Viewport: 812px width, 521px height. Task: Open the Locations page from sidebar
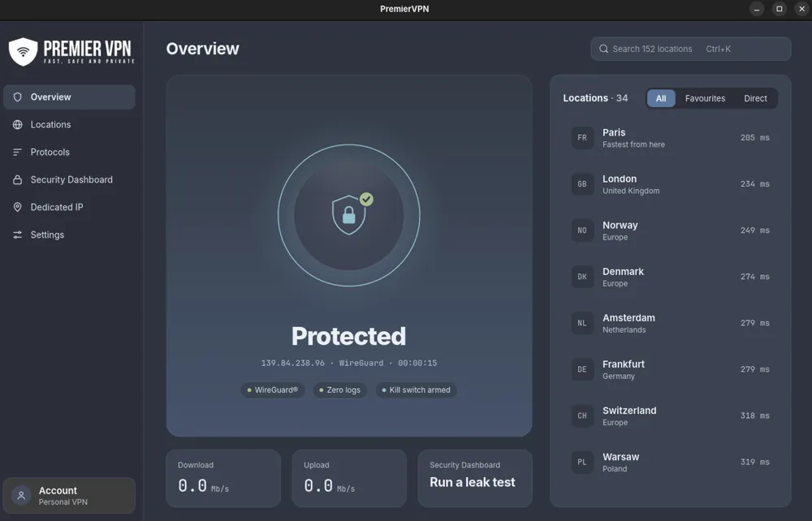69,125
